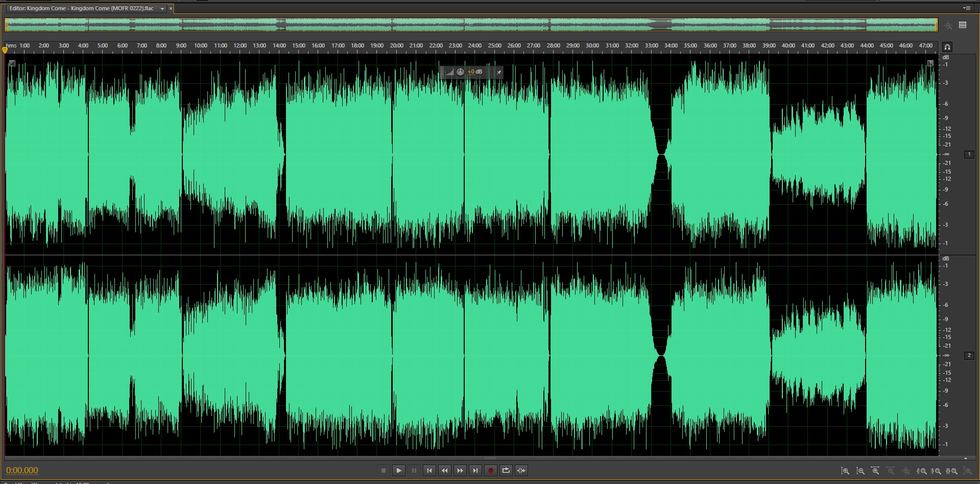Viewport: 980px width, 484px height.
Task: Click the 0:00.000 timecode display
Action: coord(22,471)
